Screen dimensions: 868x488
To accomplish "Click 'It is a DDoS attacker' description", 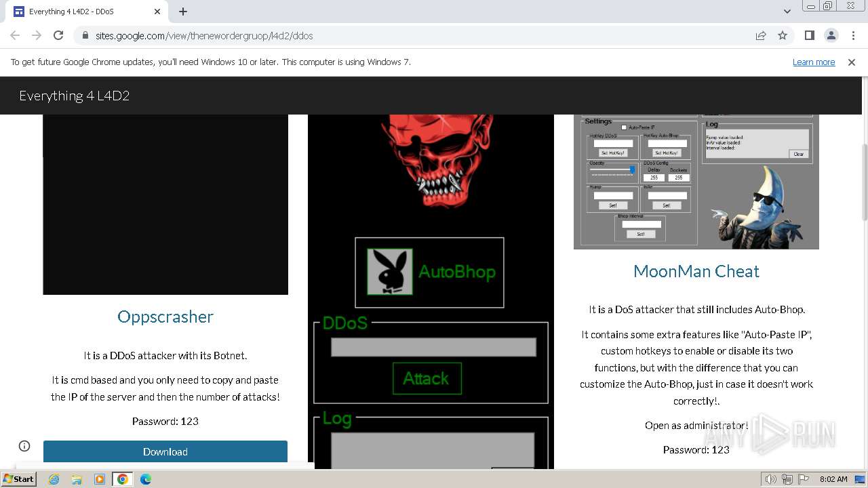I will (165, 355).
